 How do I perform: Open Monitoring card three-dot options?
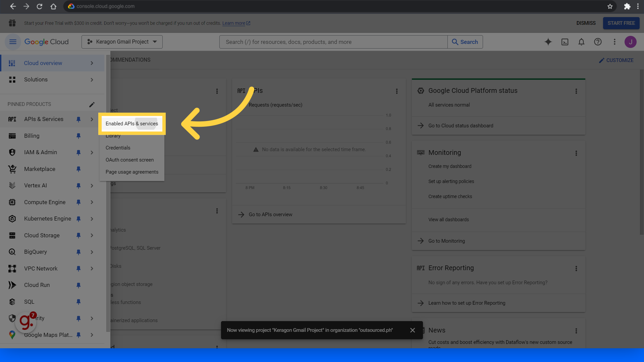click(x=576, y=153)
